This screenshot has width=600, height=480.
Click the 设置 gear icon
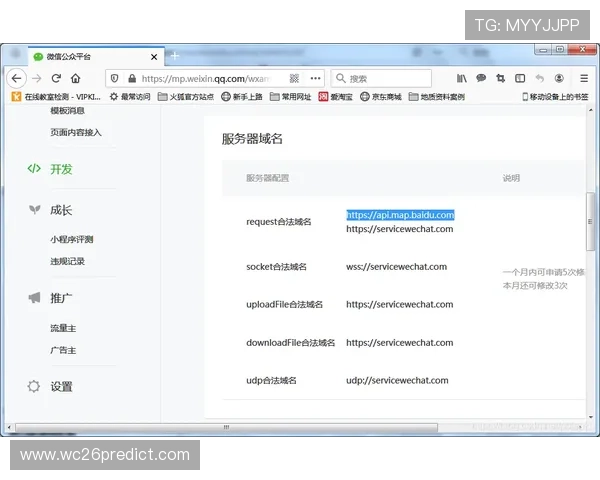pyautogui.click(x=34, y=386)
